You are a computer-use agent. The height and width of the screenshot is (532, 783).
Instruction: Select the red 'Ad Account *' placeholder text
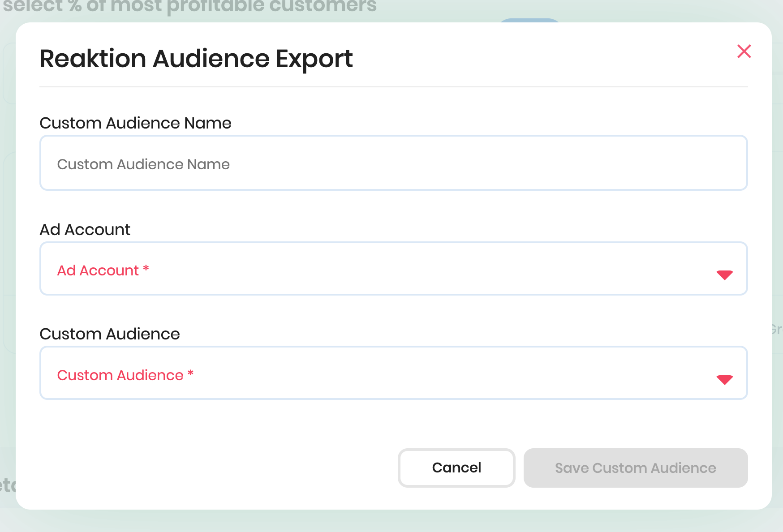tap(98, 270)
